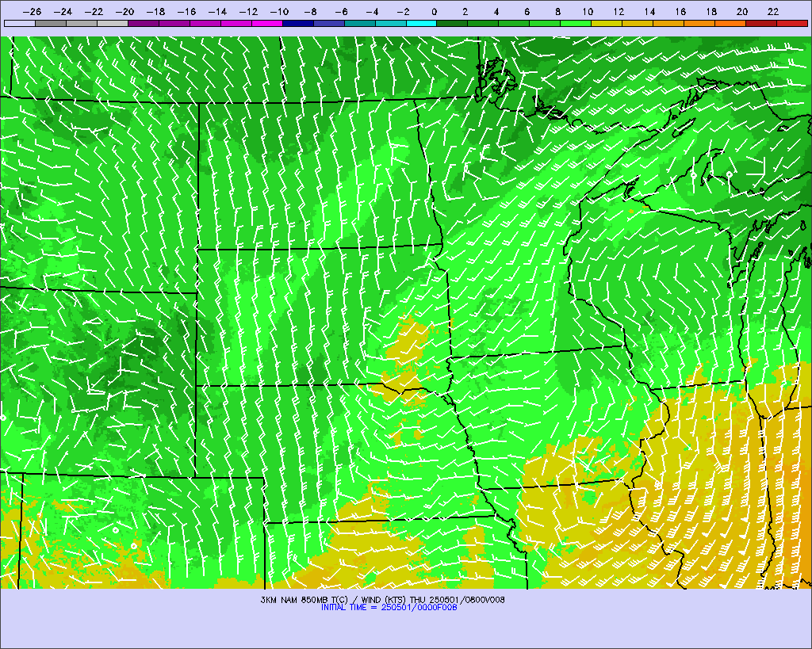Click the dark red swatch between 20 and 22
This screenshot has width=812, height=649.
(x=761, y=23)
